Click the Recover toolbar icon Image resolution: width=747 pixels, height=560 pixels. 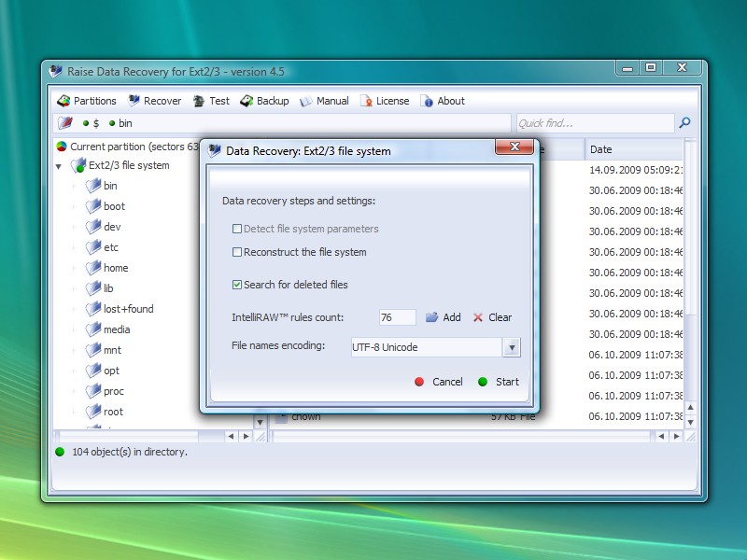(x=134, y=101)
